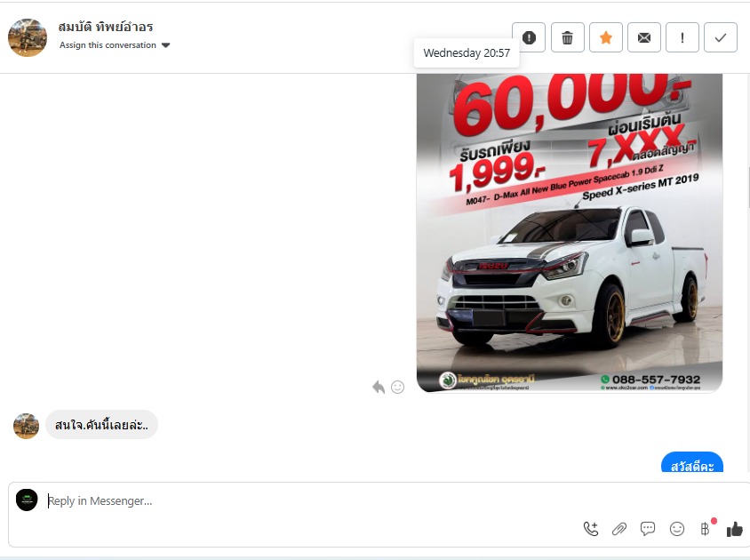React to image with emoji smiley
750x560 pixels.
click(x=397, y=387)
